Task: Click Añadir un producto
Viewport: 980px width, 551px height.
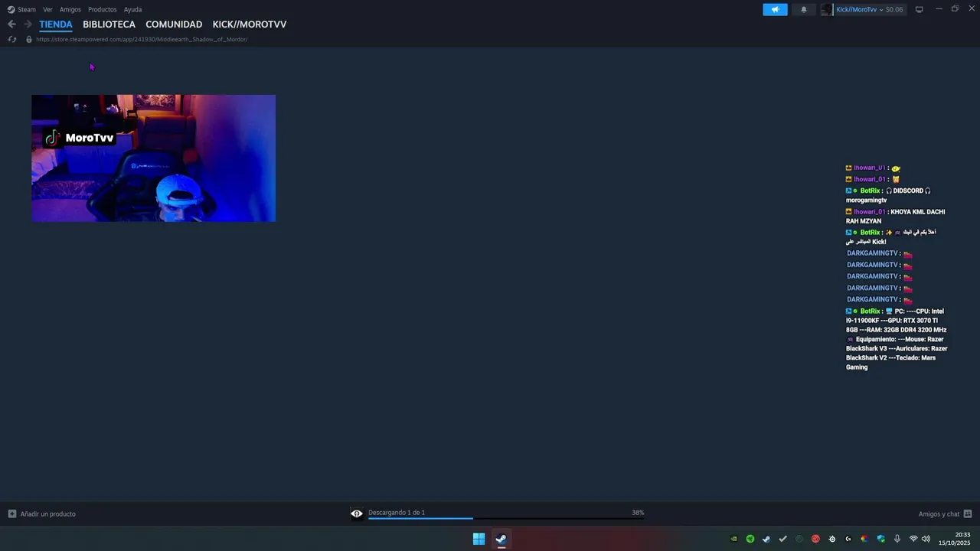Action: point(48,514)
